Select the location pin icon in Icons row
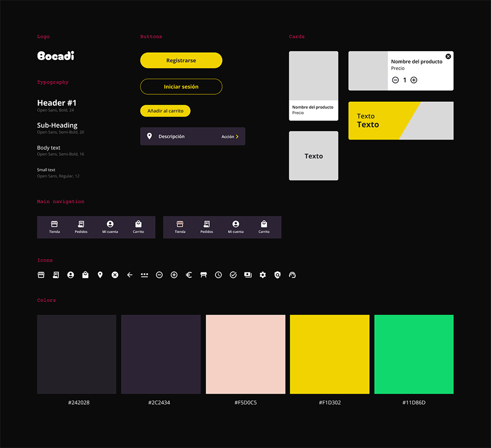The image size is (491, 448). pos(100,275)
